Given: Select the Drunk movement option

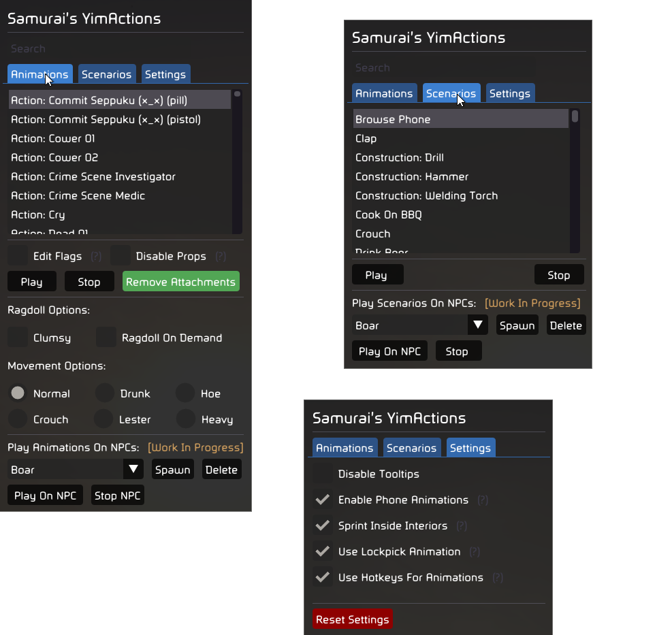Looking at the screenshot, I should pos(105,393).
